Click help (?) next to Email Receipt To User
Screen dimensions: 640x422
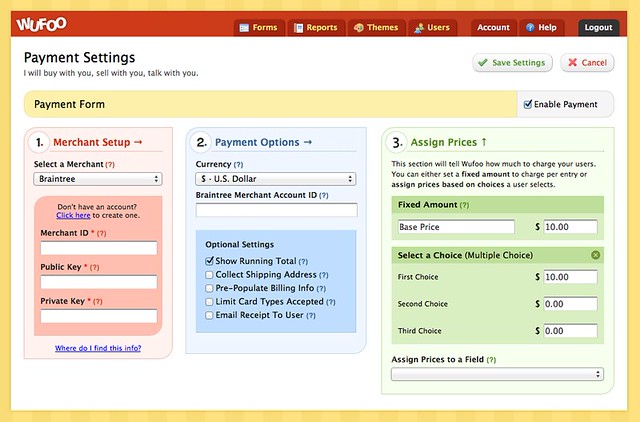311,316
